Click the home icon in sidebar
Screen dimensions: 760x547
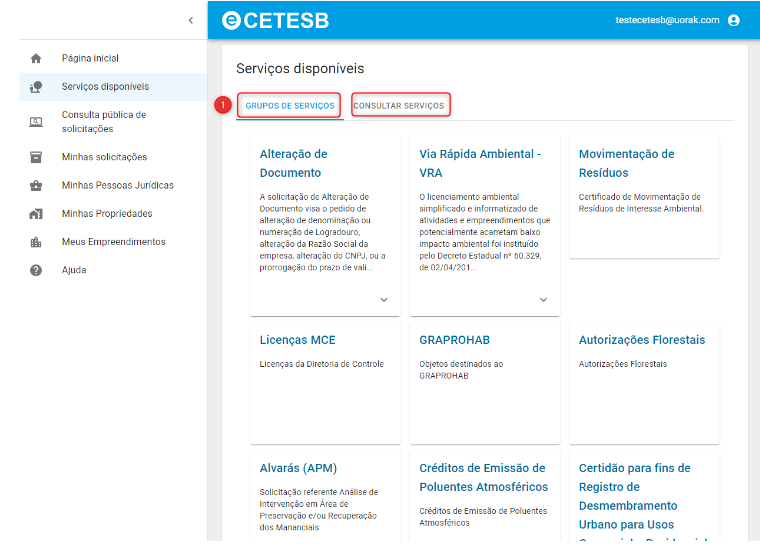(x=36, y=59)
